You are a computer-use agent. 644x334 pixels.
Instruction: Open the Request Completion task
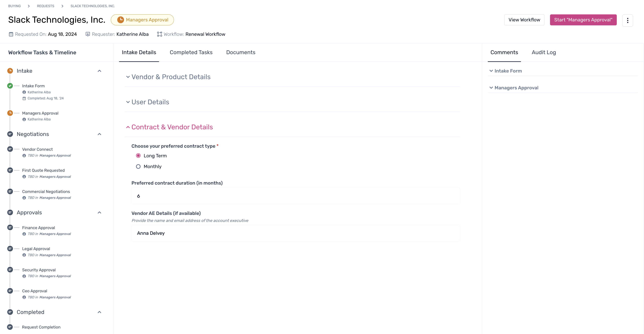41,327
